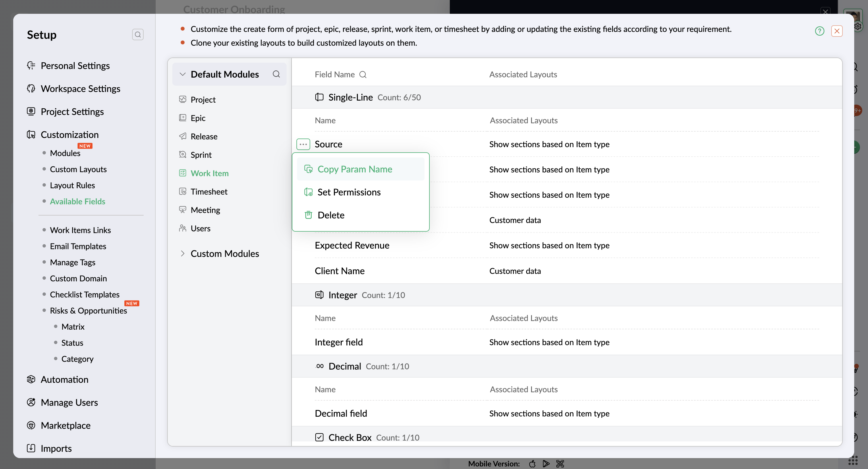Screen dimensions: 868x469
Task: Open Manage Users settings
Action: click(x=69, y=402)
